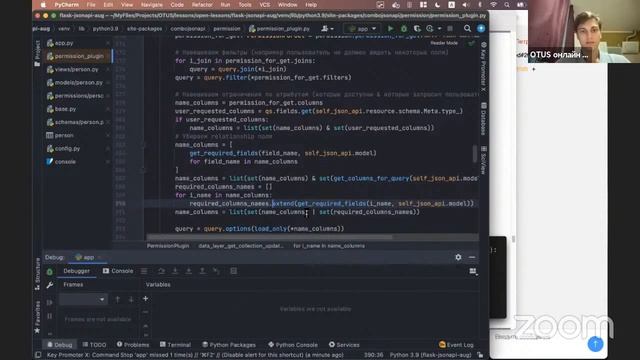Viewport: 640px width, 360px height.
Task: Switch to Debugger tab
Action: [x=76, y=271]
